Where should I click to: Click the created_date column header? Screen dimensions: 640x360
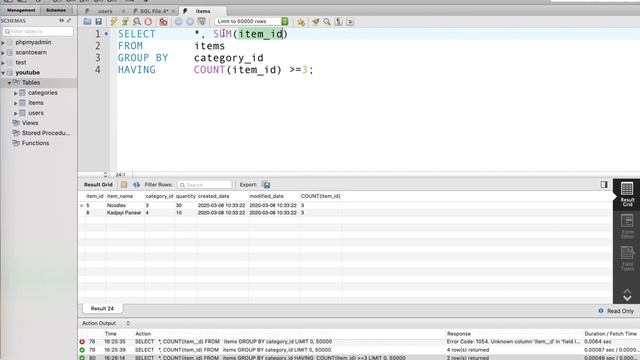[213, 196]
